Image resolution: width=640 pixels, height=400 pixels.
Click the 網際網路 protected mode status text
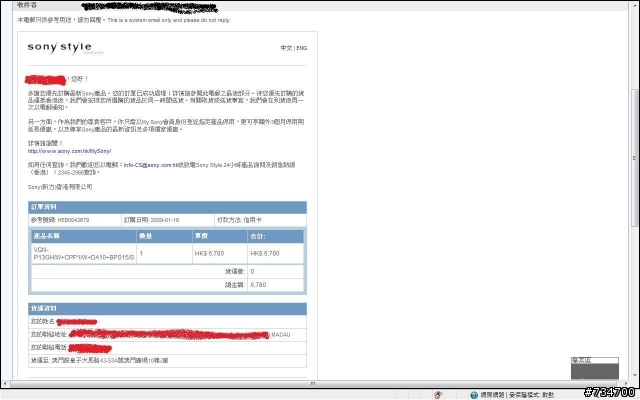click(x=517, y=395)
